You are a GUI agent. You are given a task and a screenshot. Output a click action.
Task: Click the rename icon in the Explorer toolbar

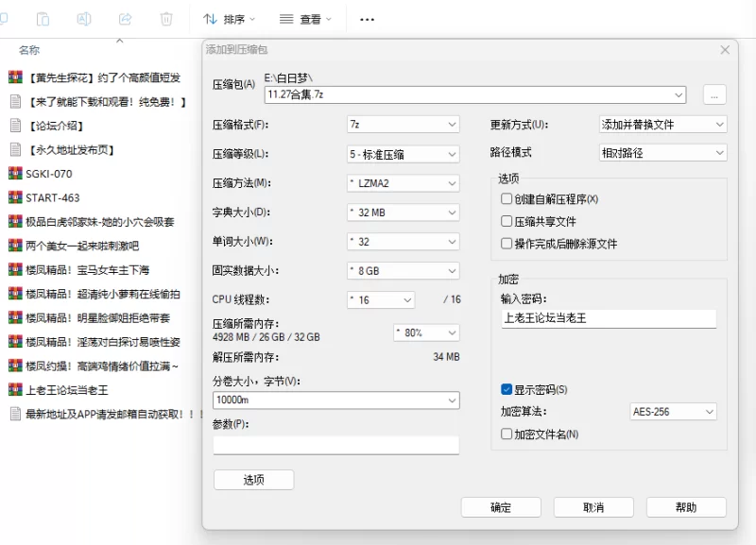[84, 19]
